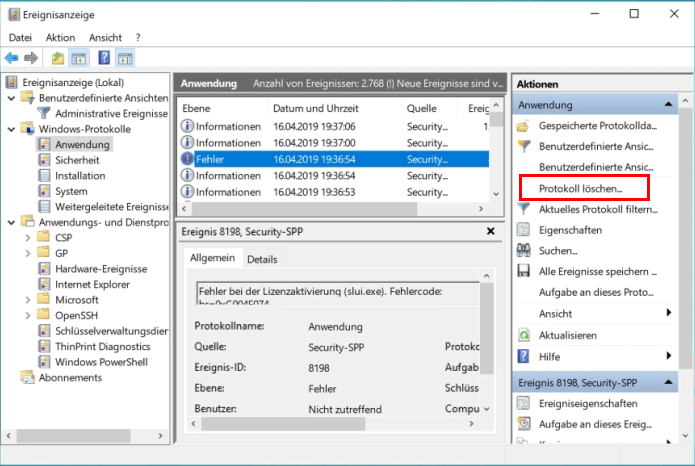Screen dimensions: 695x466
Task: Select Informationen event at 19:37:00
Action: pyautogui.click(x=334, y=143)
